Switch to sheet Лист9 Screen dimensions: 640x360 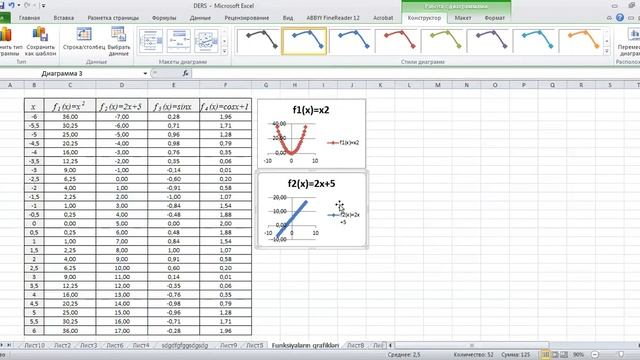228,345
